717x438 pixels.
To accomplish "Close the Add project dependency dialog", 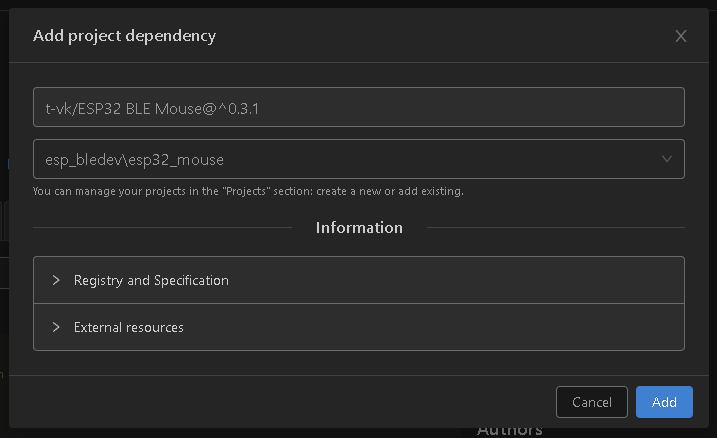I will tap(680, 36).
